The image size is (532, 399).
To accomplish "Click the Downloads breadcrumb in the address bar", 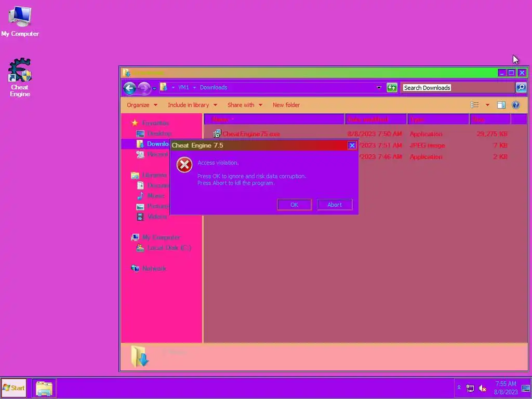I will pos(214,87).
